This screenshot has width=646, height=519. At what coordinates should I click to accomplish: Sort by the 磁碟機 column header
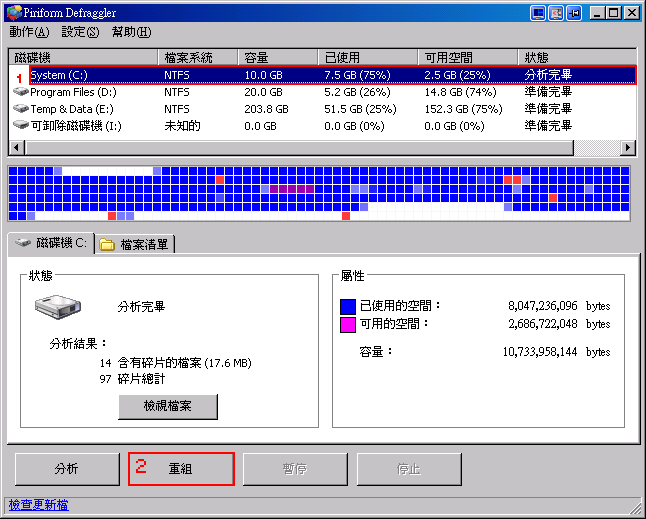[x=83, y=57]
